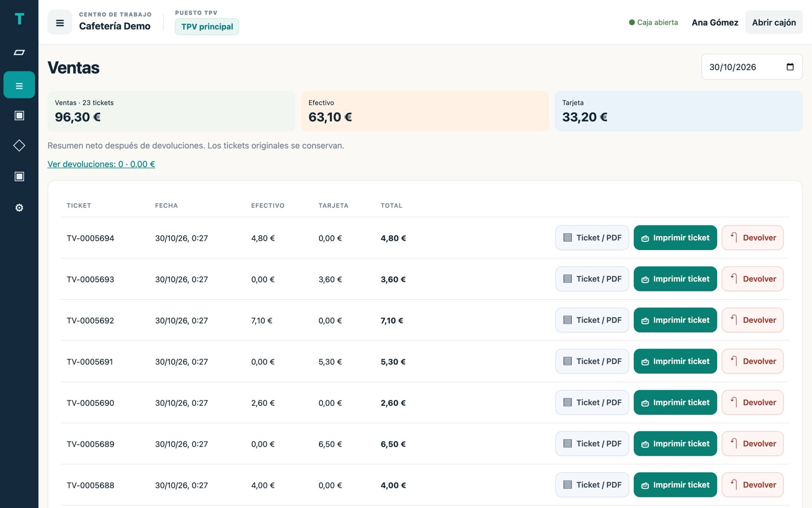This screenshot has height=508, width=812.
Task: Click the Ventas 23 tickets summary card
Action: click(171, 111)
